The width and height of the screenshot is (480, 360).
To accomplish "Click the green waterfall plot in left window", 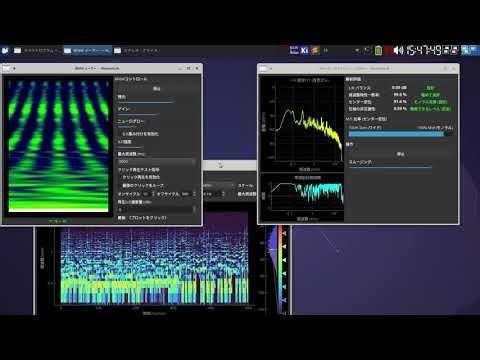I will pos(58,146).
